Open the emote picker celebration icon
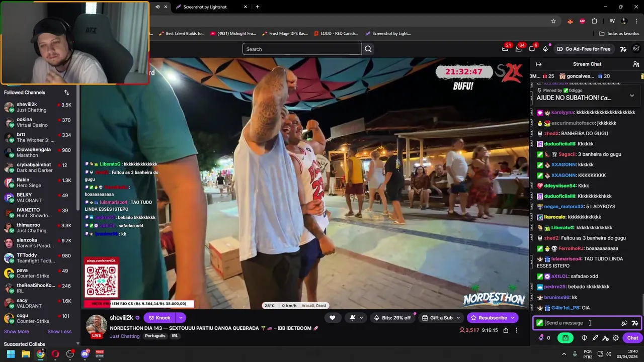 pyautogui.click(x=624, y=323)
